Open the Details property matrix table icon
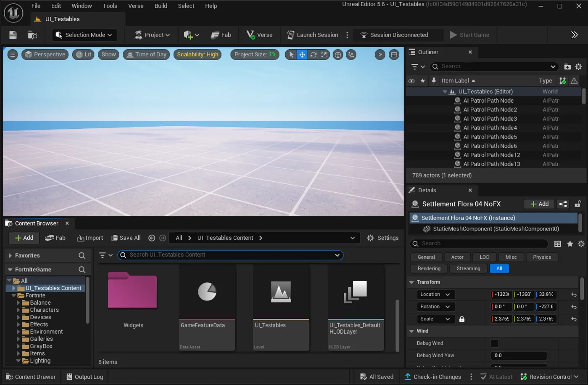This screenshot has width=588, height=385. [x=558, y=244]
